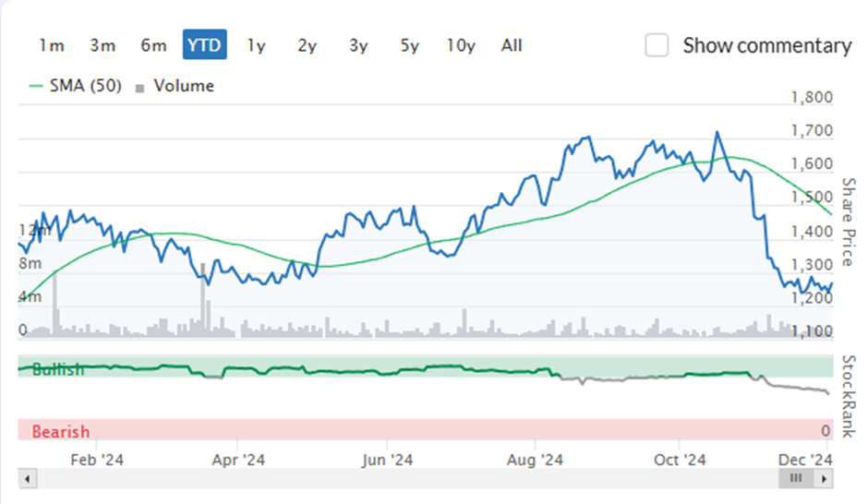Click the scrollbar left arrow

[x=28, y=478]
